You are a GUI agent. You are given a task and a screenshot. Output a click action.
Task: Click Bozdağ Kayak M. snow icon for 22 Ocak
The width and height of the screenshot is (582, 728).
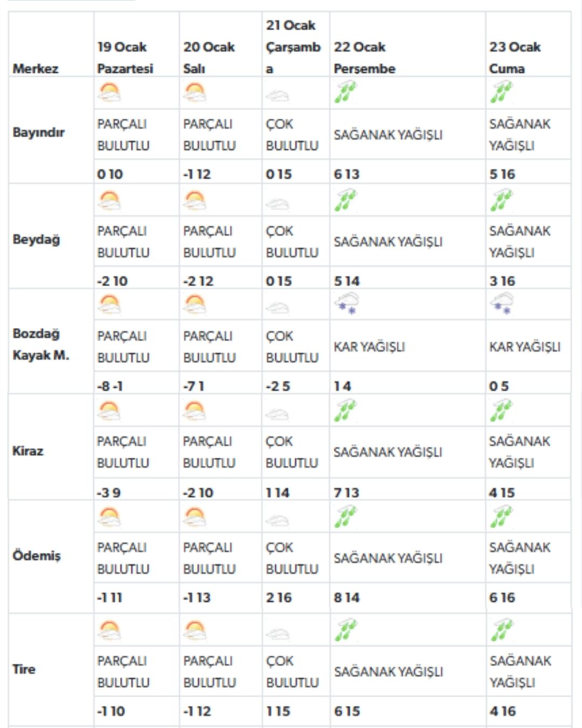pyautogui.click(x=346, y=304)
